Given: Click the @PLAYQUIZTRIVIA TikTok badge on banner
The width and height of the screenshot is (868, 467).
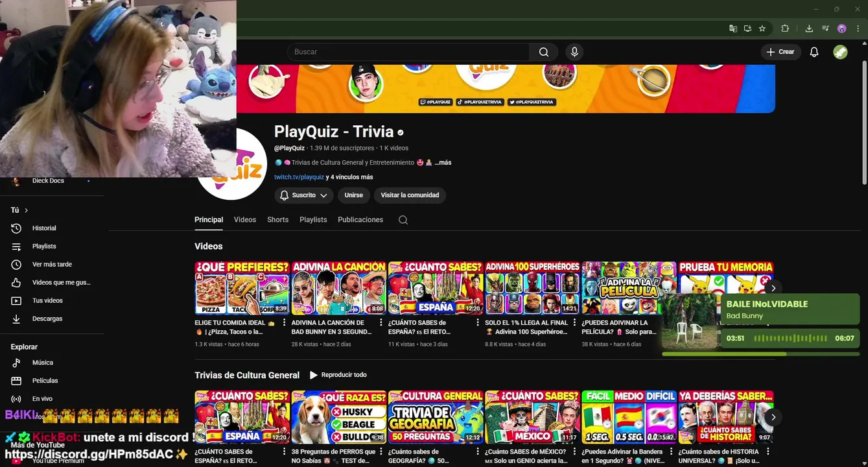Looking at the screenshot, I should pyautogui.click(x=480, y=102).
